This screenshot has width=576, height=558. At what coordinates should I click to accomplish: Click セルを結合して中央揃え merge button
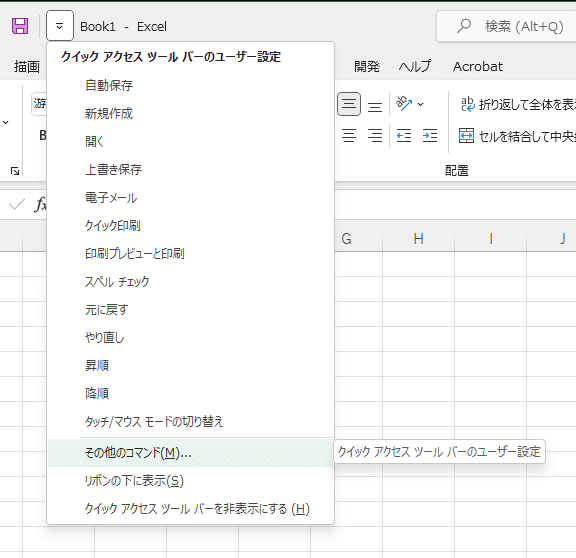(517, 136)
